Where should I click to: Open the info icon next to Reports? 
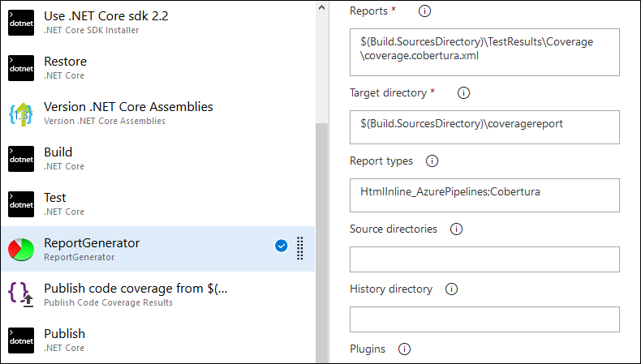pos(424,11)
